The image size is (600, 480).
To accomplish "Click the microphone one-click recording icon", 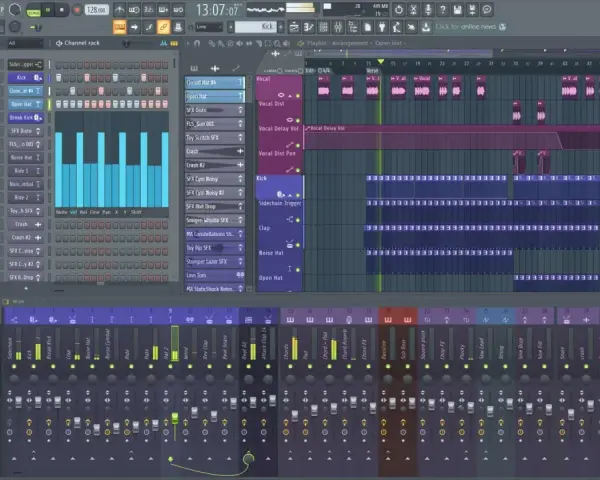I will [428, 10].
